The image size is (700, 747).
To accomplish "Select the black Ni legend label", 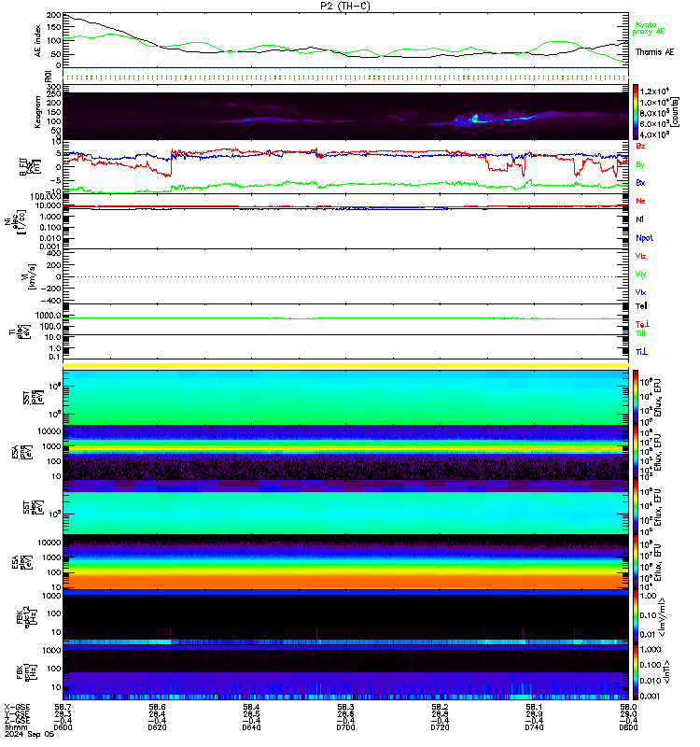I will point(639,219).
